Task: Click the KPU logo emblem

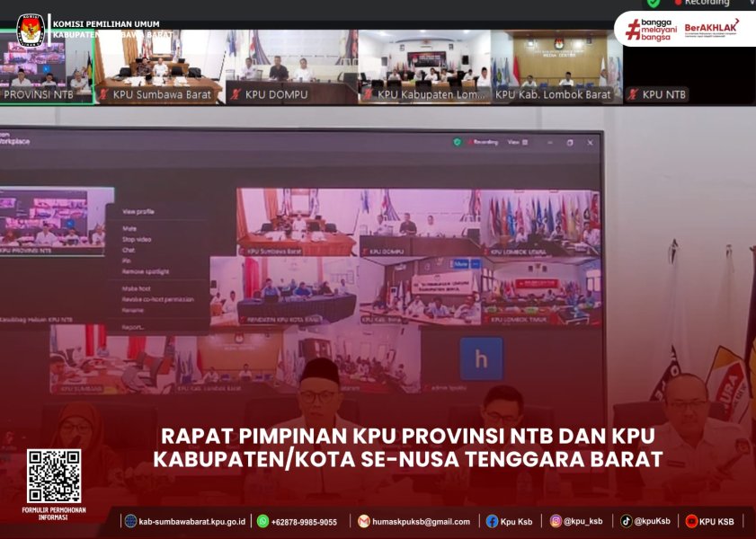Action: pyautogui.click(x=31, y=30)
